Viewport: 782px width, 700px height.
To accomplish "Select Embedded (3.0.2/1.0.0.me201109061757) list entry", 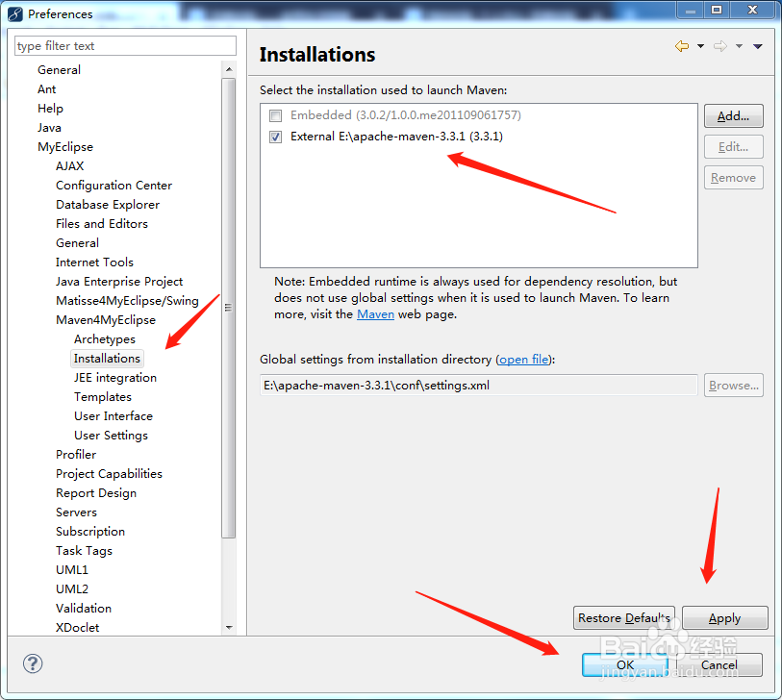I will pyautogui.click(x=406, y=115).
